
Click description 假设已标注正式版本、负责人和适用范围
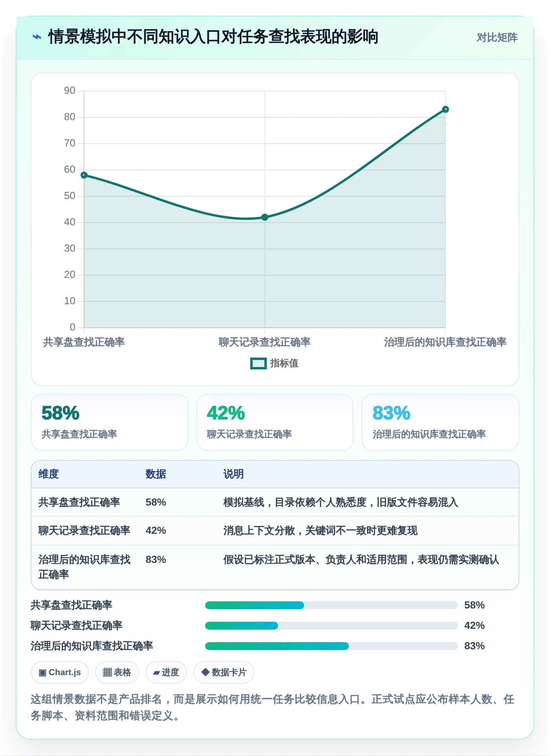click(361, 560)
